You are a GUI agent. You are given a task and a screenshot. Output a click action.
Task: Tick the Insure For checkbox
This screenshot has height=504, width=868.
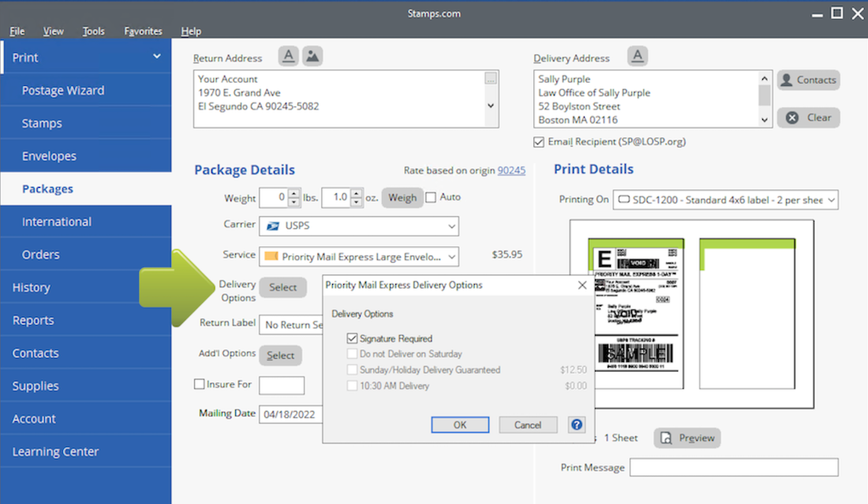(200, 384)
